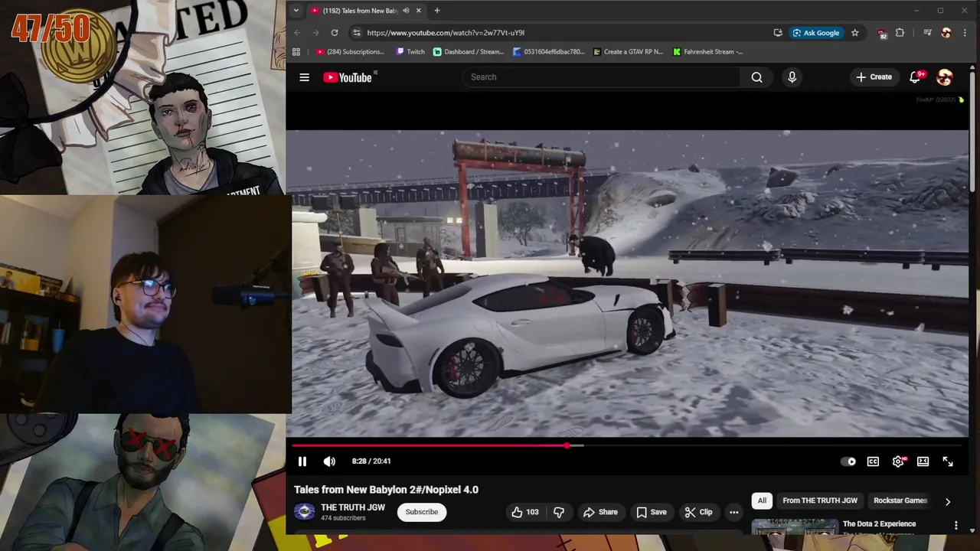
Task: Mute the tab via speaker icon
Action: point(406,11)
